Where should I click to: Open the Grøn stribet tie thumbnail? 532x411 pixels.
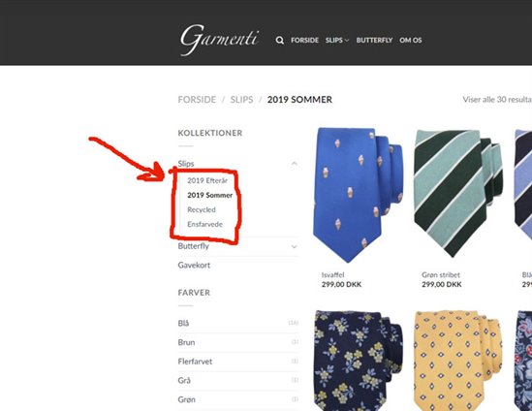458,194
